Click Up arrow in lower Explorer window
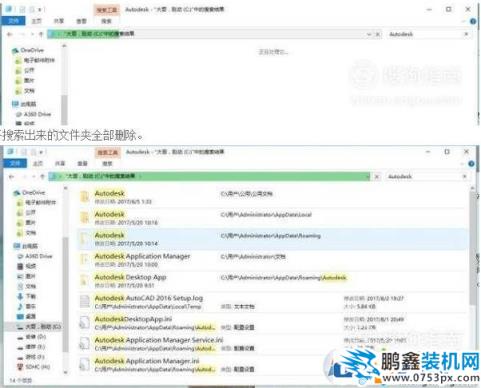The height and width of the screenshot is (388, 481). coord(42,177)
